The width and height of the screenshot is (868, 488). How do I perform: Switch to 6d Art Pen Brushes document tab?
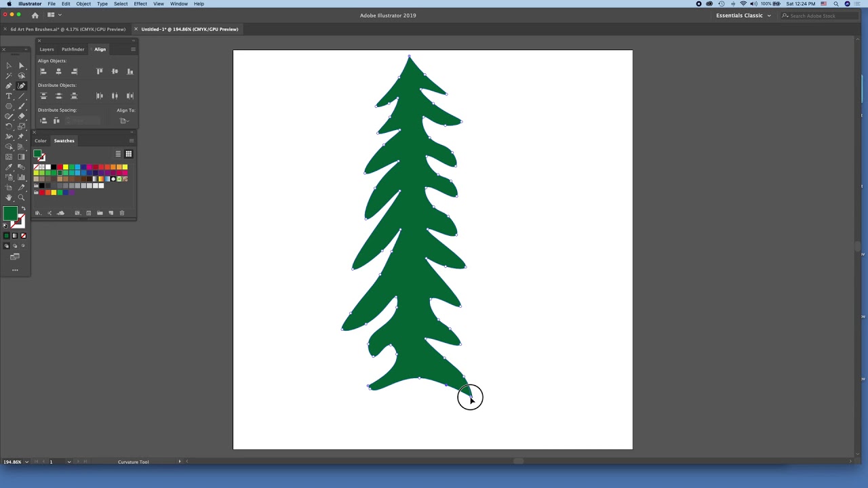pos(68,29)
